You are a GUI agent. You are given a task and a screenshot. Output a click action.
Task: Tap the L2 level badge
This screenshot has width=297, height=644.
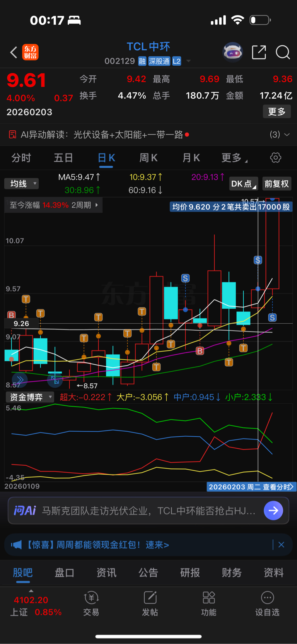(x=177, y=61)
